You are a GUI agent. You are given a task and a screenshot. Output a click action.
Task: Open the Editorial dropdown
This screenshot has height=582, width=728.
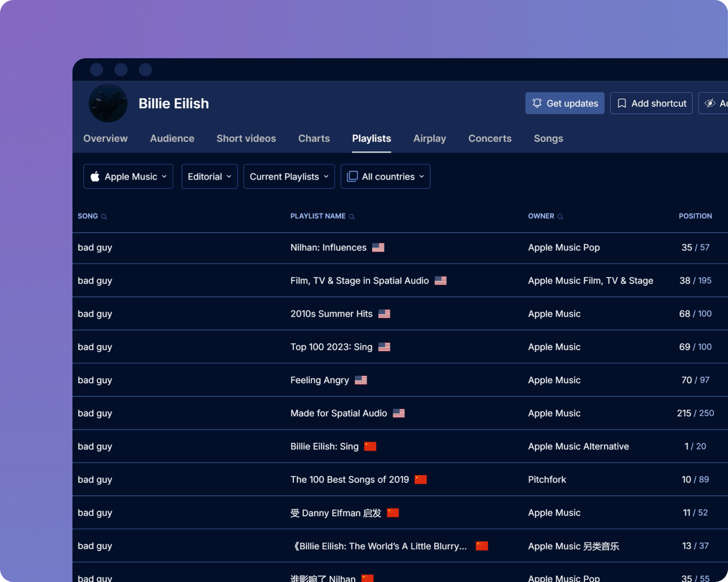point(209,176)
